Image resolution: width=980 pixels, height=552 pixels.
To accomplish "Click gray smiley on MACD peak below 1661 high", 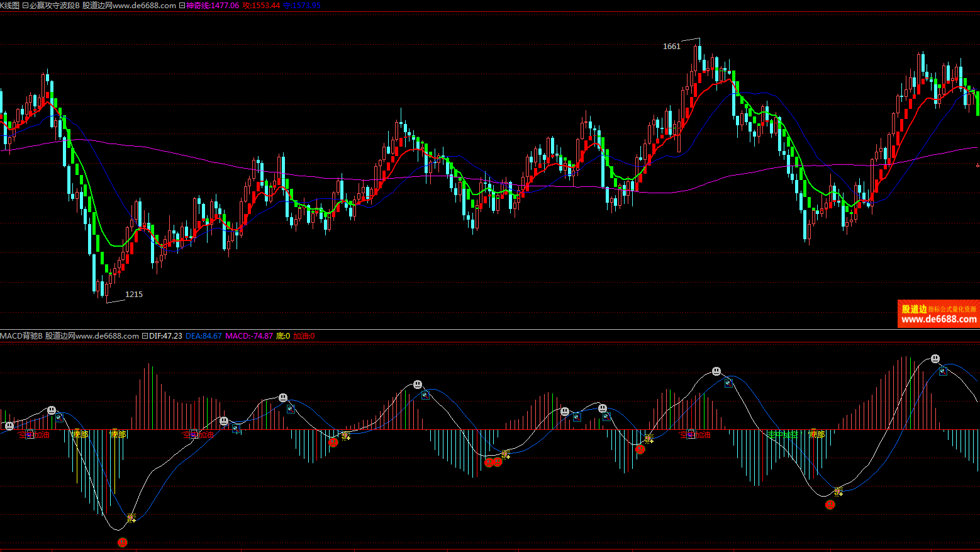I will pyautogui.click(x=716, y=371).
